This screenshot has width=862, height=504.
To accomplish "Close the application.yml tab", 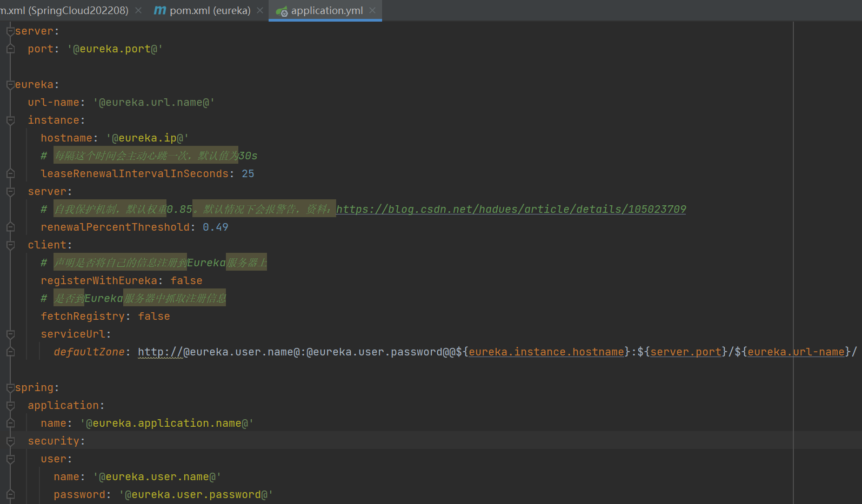I will tap(372, 10).
